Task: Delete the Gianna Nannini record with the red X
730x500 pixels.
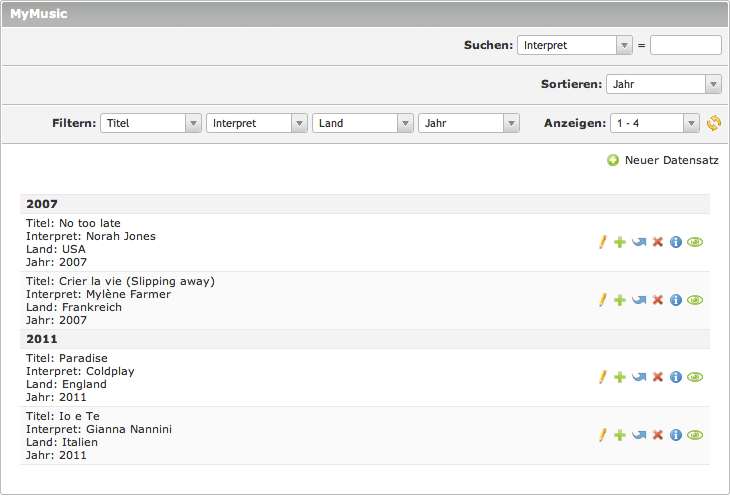Action: click(x=657, y=435)
